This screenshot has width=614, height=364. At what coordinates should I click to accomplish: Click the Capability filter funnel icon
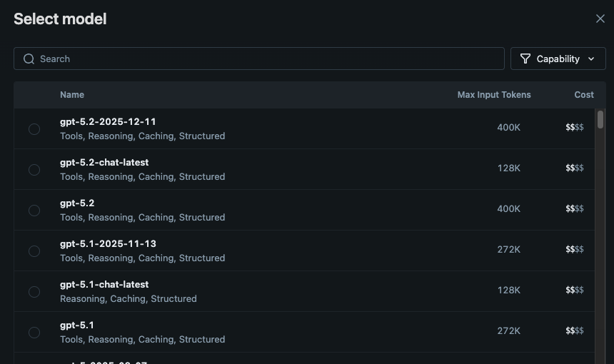525,59
